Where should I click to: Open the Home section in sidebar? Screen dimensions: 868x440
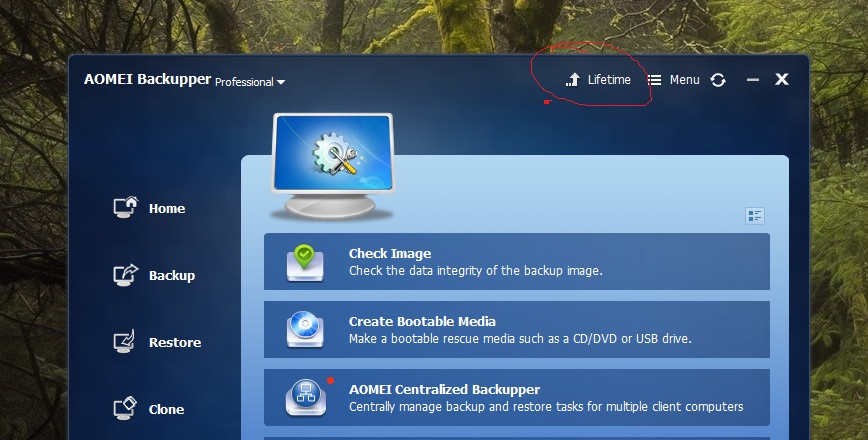[149, 208]
